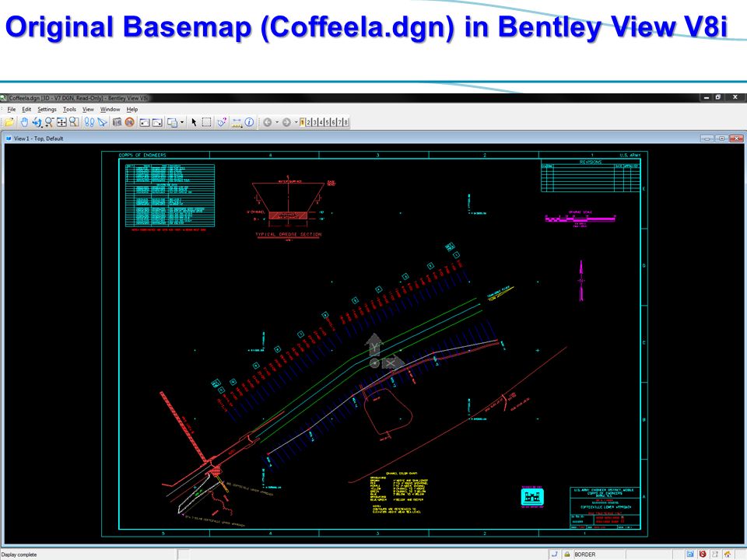This screenshot has width=747, height=560.
Task: Click the fence status icon in status bar
Action: (715, 555)
